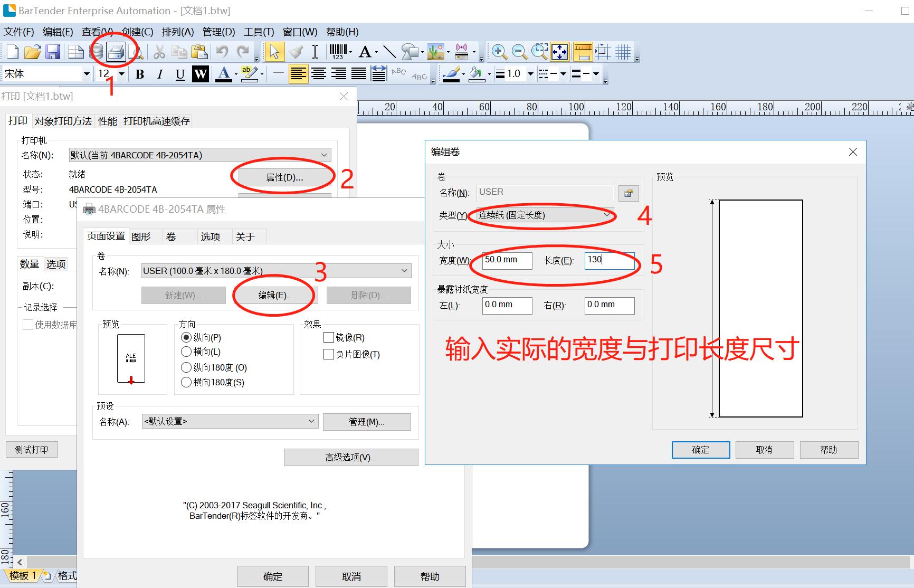914x588 pixels.
Task: Choose the text 'A' creation tool
Action: pyautogui.click(x=364, y=52)
